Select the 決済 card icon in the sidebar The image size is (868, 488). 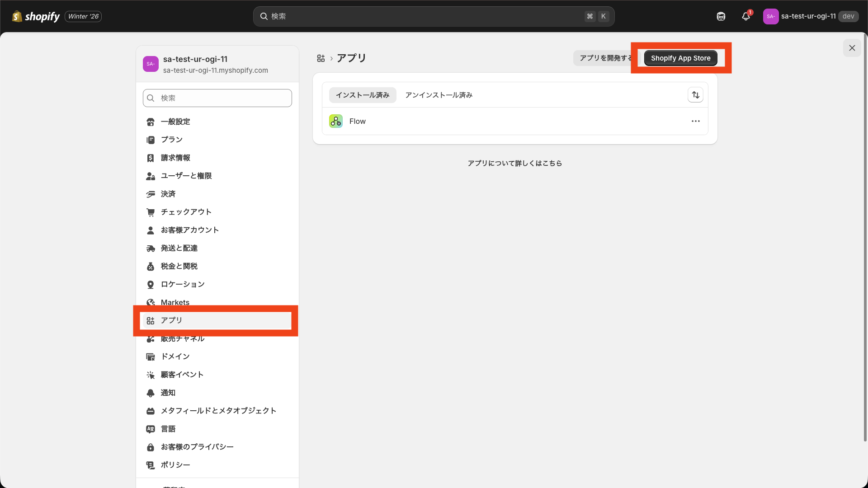click(x=151, y=194)
